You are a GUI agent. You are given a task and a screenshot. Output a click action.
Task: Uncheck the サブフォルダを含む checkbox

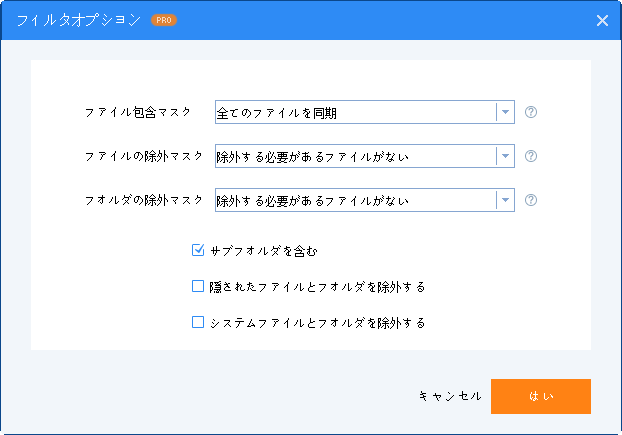[x=198, y=250]
